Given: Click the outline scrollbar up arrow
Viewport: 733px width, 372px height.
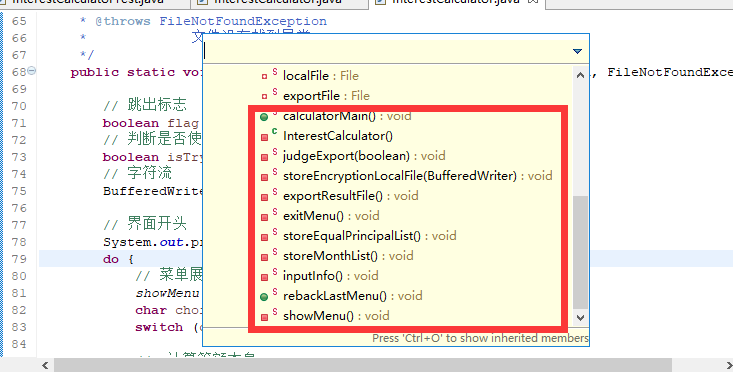Looking at the screenshot, I should click(581, 75).
